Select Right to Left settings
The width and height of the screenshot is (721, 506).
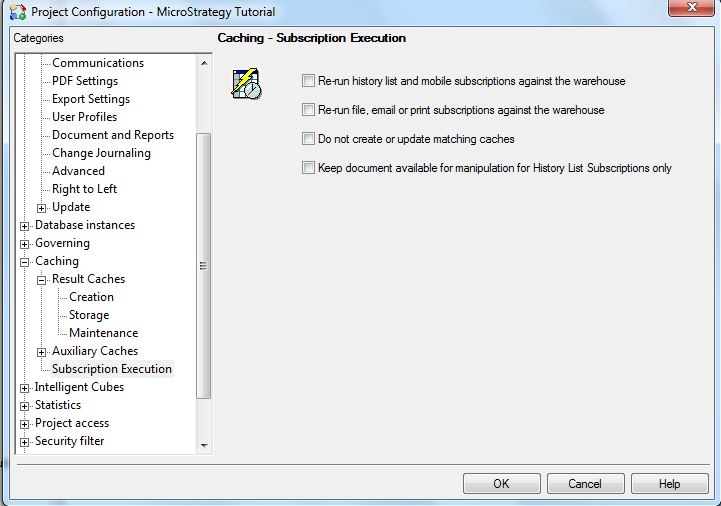[85, 189]
